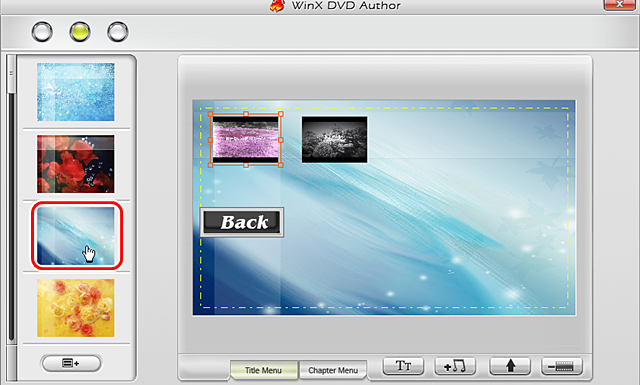Select the red flowers background thumbnail
This screenshot has width=640, height=385.
click(x=76, y=164)
